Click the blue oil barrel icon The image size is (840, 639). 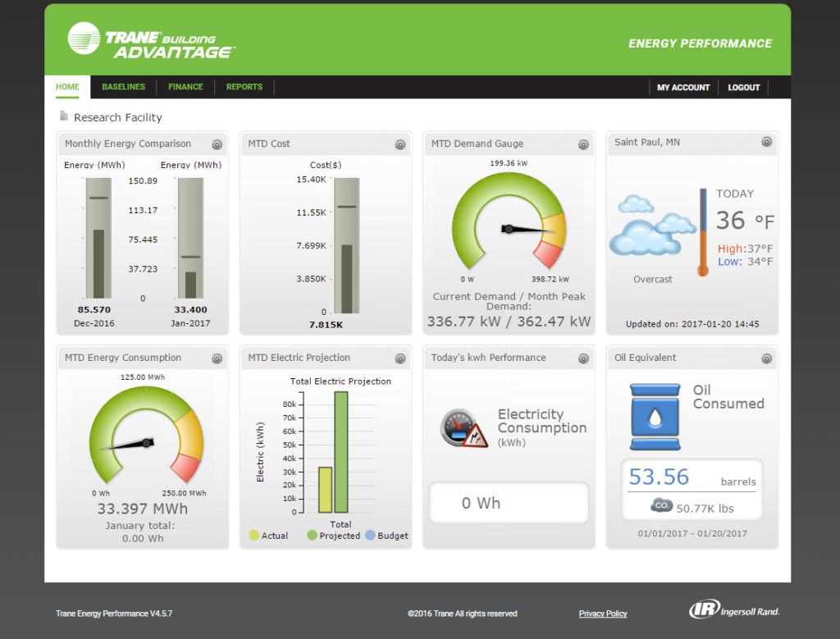pos(655,417)
